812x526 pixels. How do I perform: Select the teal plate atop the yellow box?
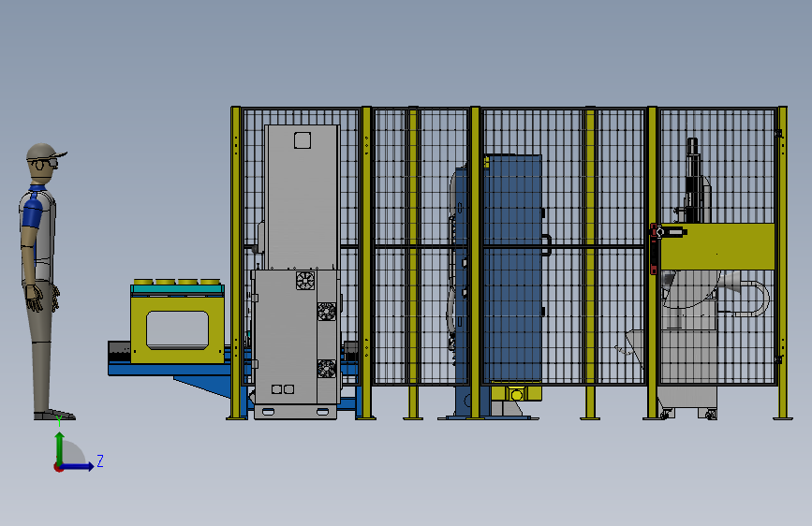[x=177, y=289]
